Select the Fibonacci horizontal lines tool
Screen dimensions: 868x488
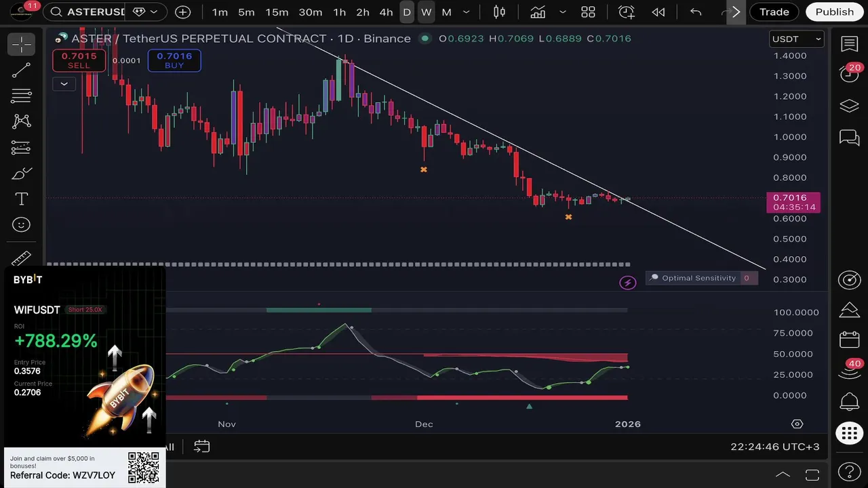[22, 96]
